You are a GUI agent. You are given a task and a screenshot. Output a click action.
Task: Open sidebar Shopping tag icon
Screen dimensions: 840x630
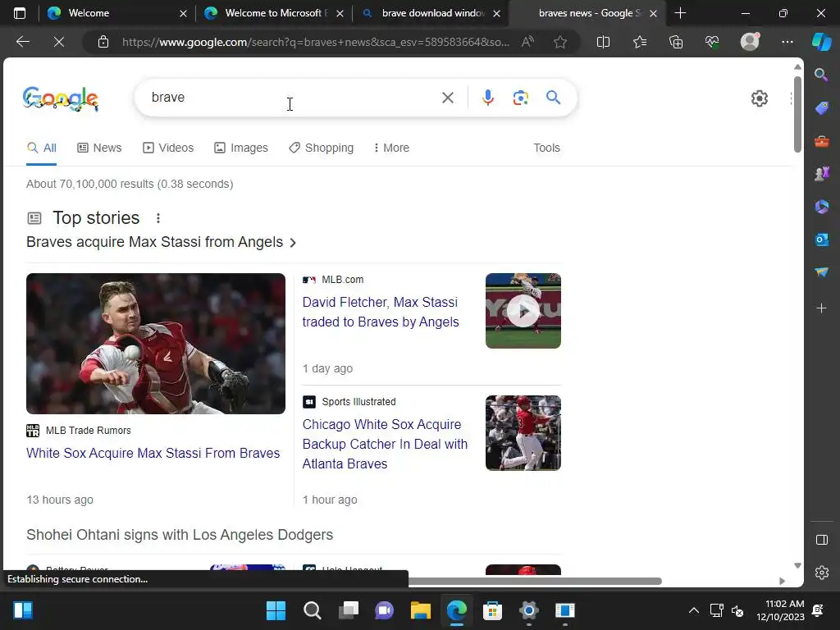click(821, 108)
